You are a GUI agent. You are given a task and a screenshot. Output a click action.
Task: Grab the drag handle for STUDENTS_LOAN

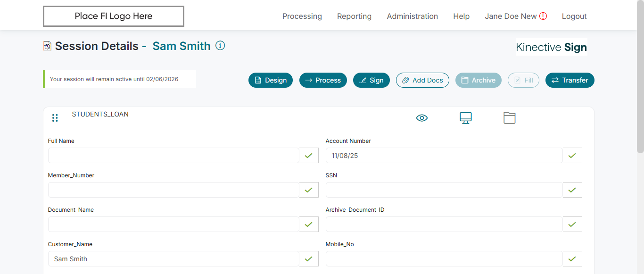[55, 118]
